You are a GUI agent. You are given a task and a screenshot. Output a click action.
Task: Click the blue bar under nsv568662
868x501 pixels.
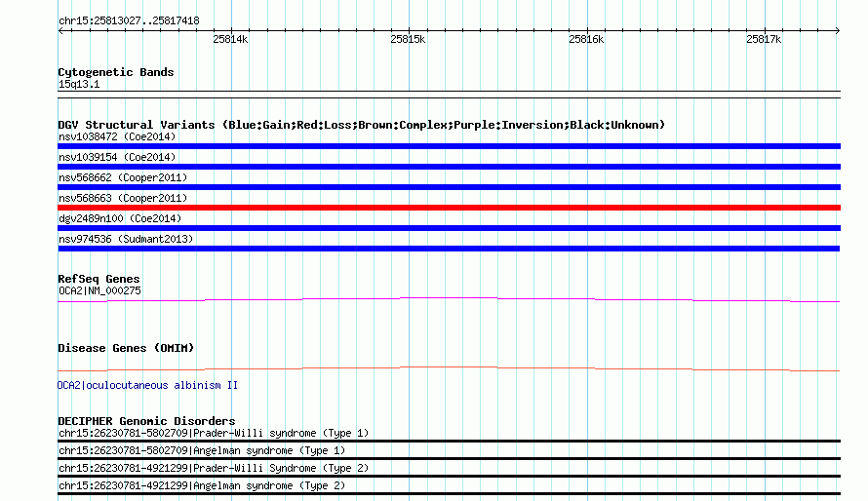(449, 187)
